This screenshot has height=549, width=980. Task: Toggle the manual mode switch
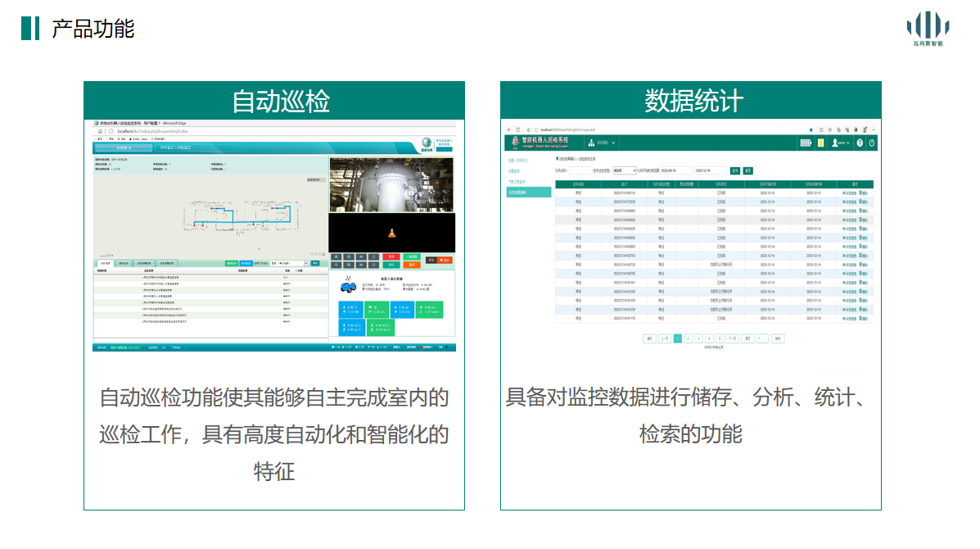click(432, 260)
